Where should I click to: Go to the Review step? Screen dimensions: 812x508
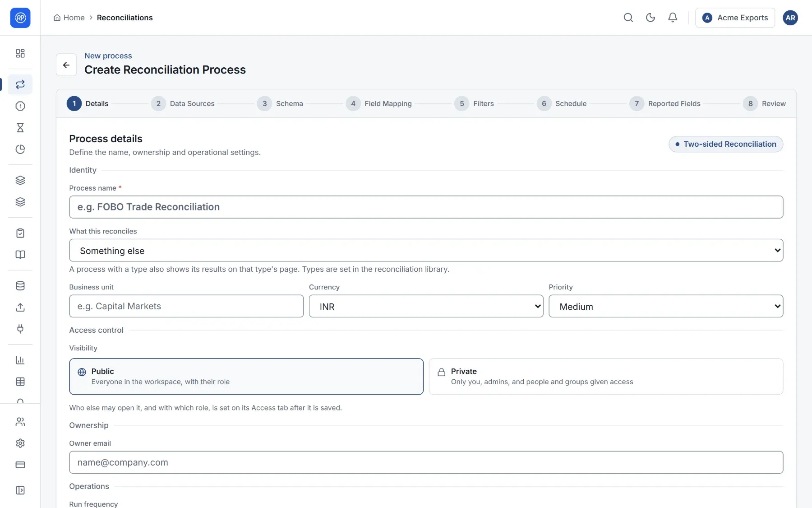764,103
